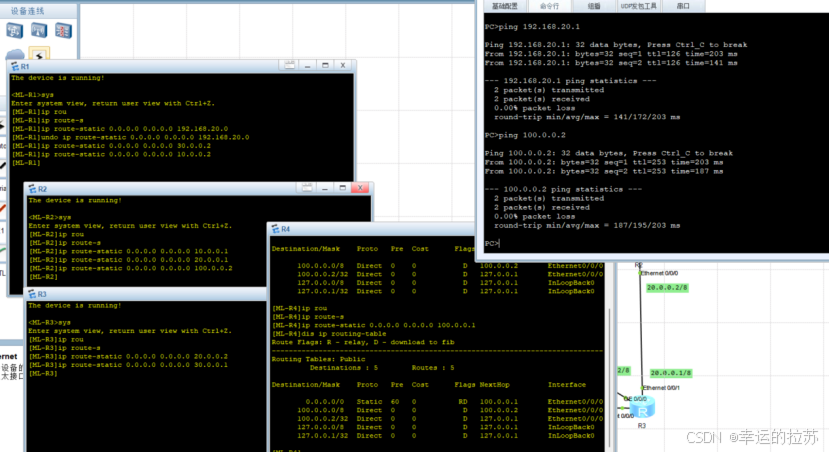Click R3 route-static line ending 20.0.0.2

[x=128, y=357]
